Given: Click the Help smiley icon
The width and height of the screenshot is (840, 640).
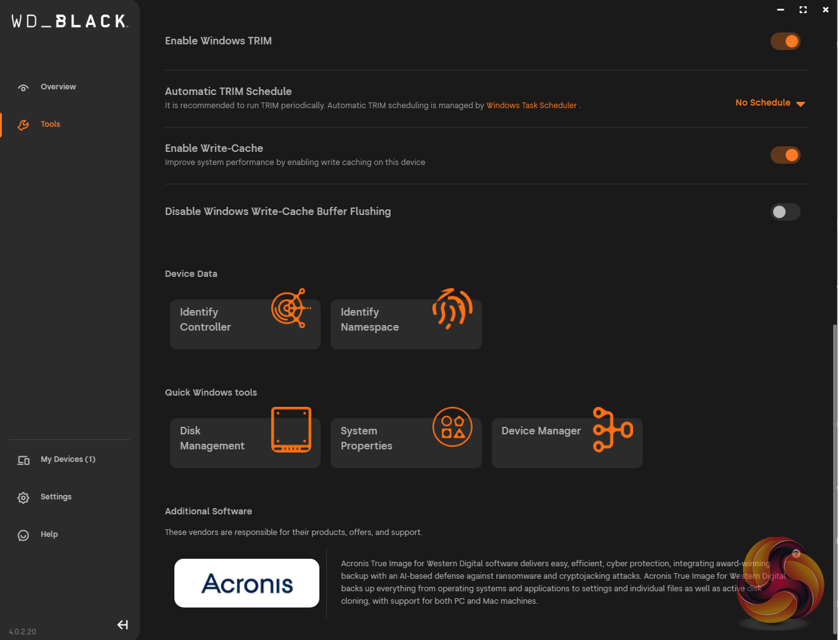Looking at the screenshot, I should coord(23,535).
